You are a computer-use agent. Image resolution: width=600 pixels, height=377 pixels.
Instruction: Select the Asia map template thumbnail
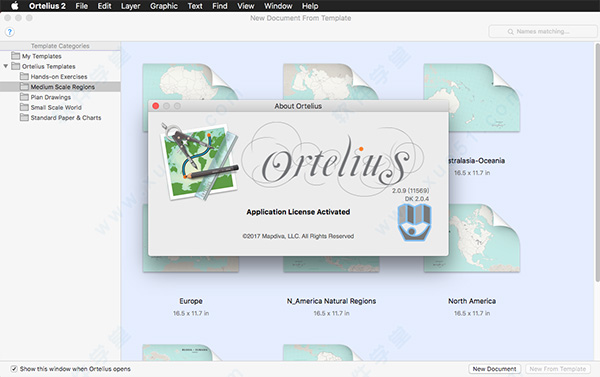pos(331,82)
